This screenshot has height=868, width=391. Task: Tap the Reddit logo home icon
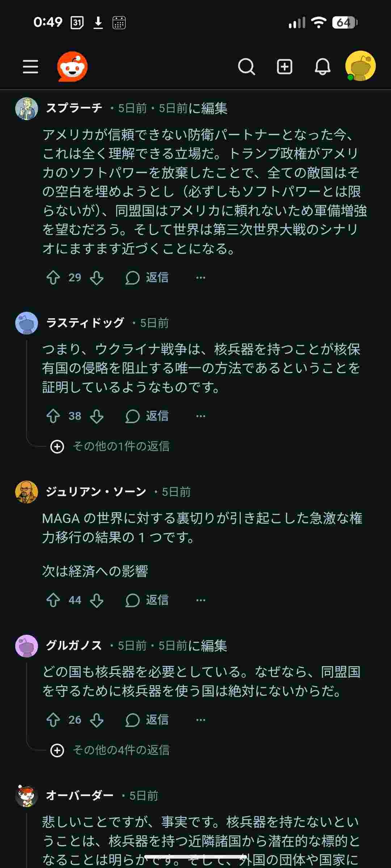72,67
